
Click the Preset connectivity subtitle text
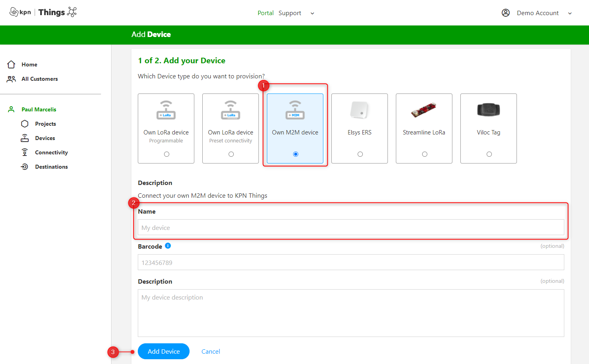[x=231, y=141]
